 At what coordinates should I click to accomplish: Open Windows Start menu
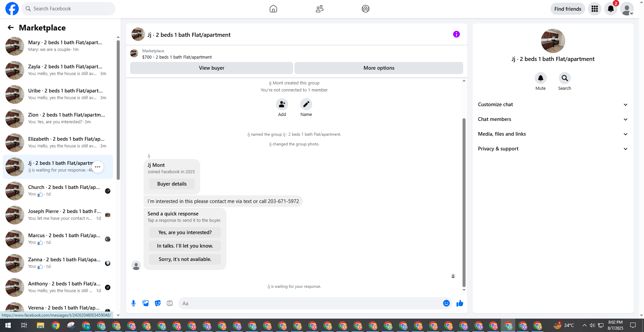pyautogui.click(x=8, y=325)
